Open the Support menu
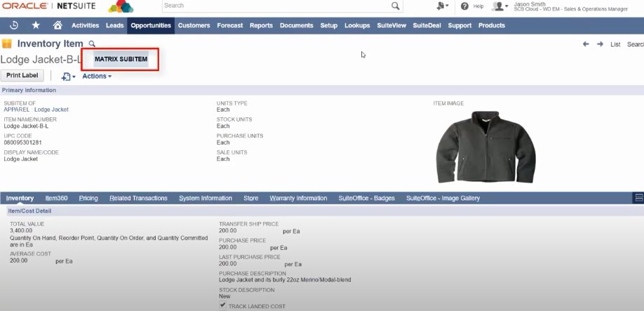This screenshot has width=644, height=311. pyautogui.click(x=459, y=25)
